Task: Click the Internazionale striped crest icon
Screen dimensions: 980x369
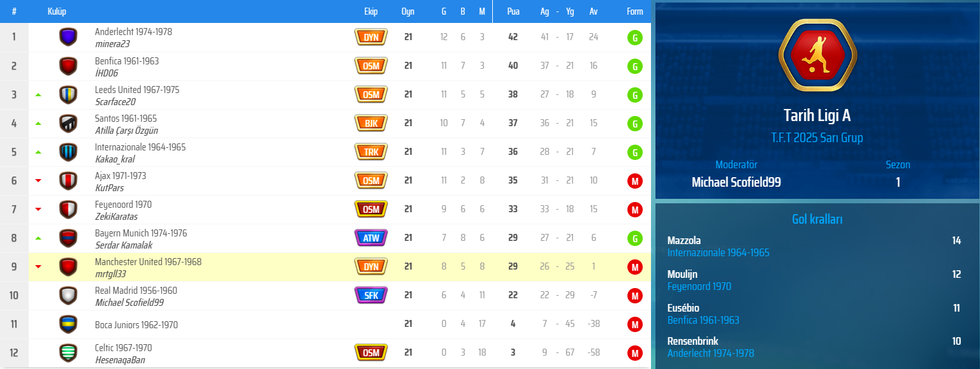Action: (68, 152)
